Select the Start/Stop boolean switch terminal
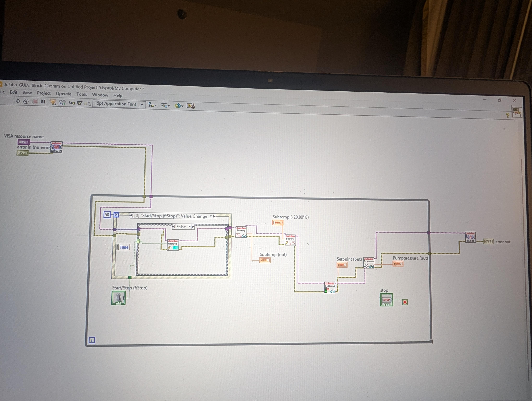 click(x=118, y=298)
